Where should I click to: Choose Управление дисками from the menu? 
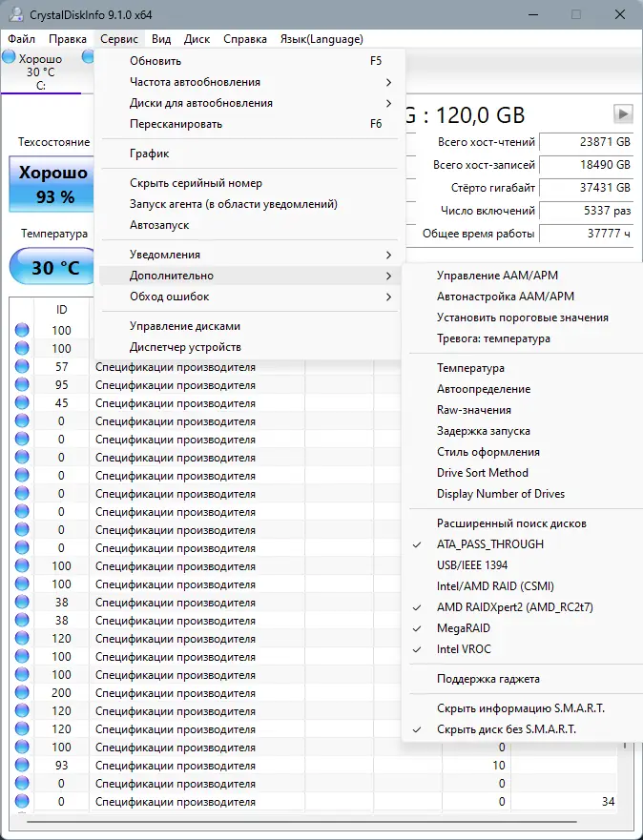(x=185, y=326)
